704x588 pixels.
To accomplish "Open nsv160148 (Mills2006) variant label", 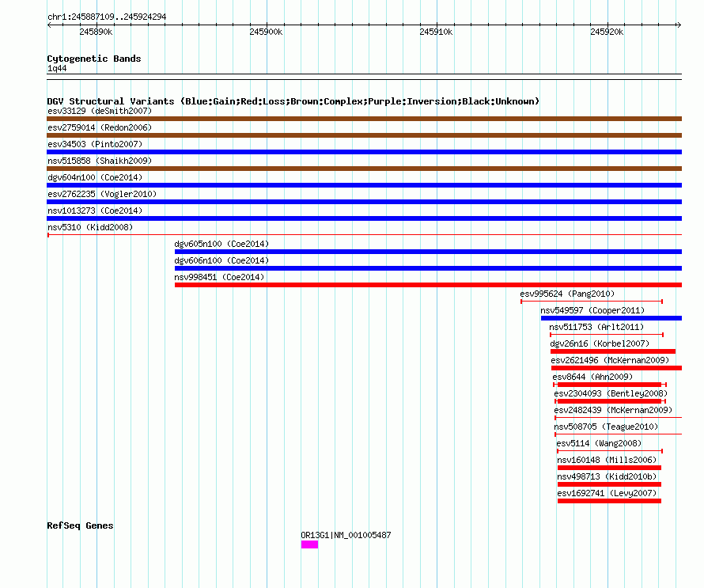I will (607, 460).
